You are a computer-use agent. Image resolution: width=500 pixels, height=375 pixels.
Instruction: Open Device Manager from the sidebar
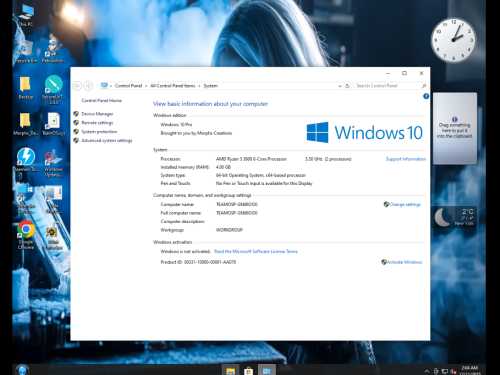pos(97,114)
